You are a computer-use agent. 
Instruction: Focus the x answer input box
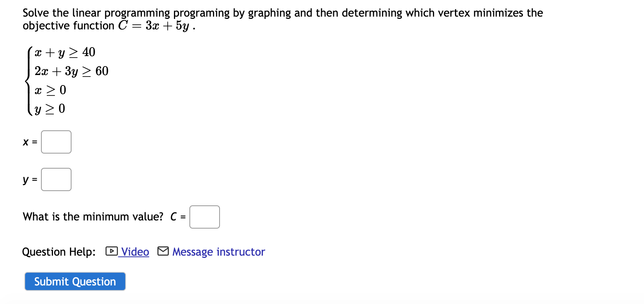pyautogui.click(x=56, y=142)
